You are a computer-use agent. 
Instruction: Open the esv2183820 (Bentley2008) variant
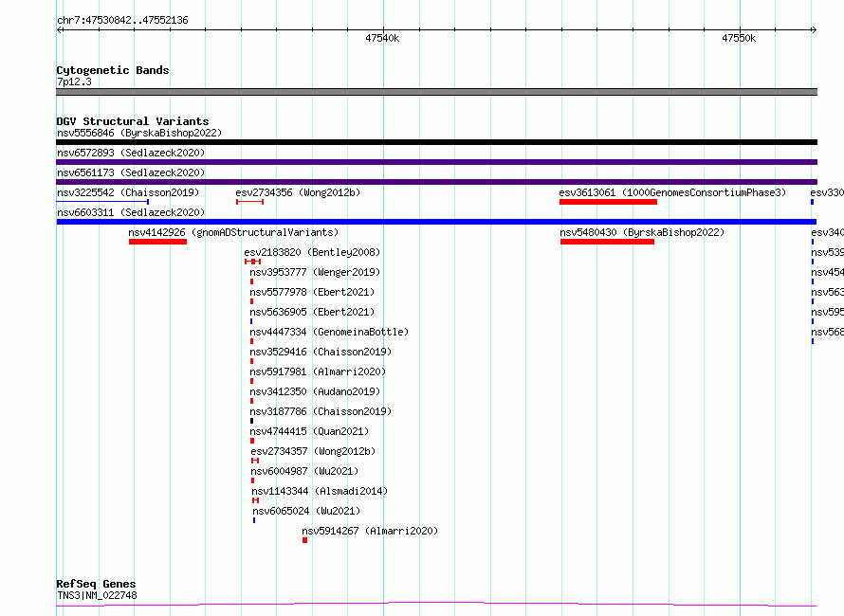coord(312,252)
